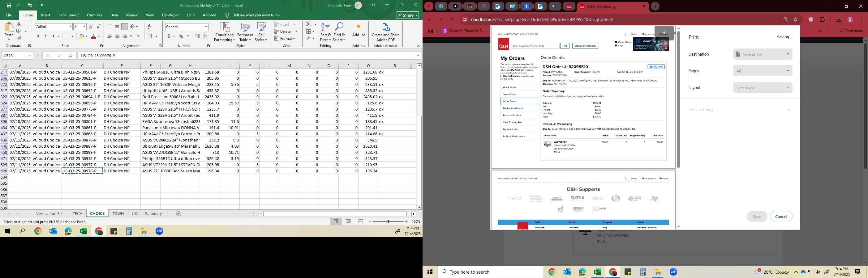Click Cancel in the Print dialog
The height and width of the screenshot is (278, 868).
coord(781,217)
